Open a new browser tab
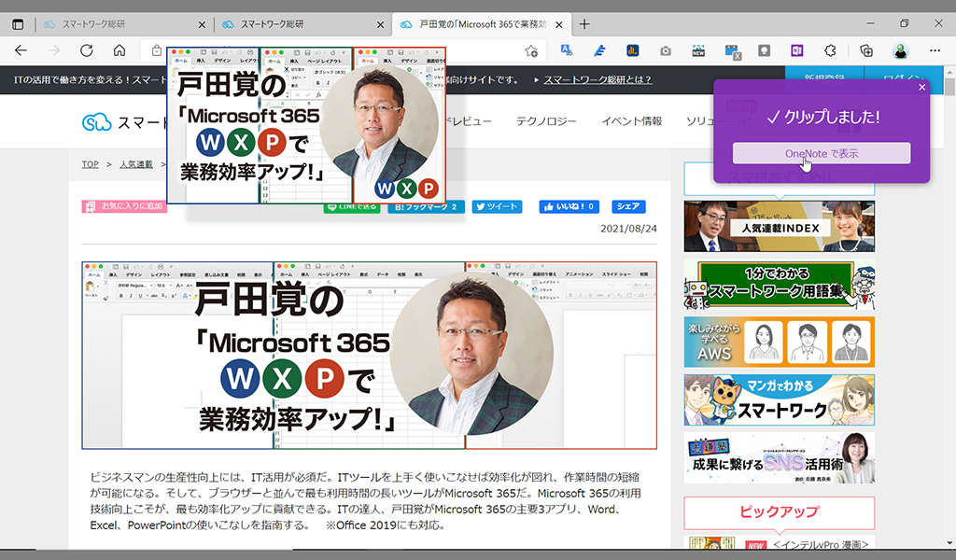 click(x=584, y=24)
